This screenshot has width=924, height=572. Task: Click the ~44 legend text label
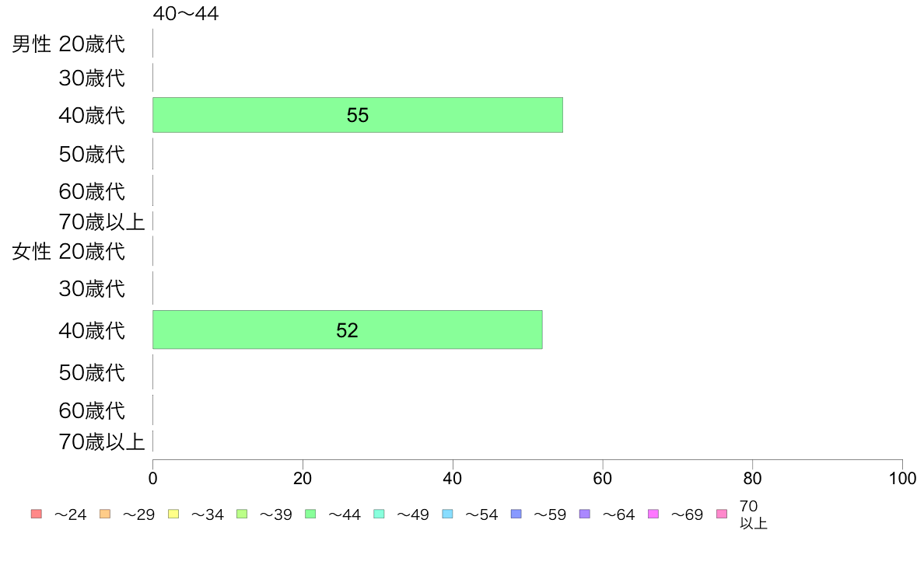click(x=344, y=514)
